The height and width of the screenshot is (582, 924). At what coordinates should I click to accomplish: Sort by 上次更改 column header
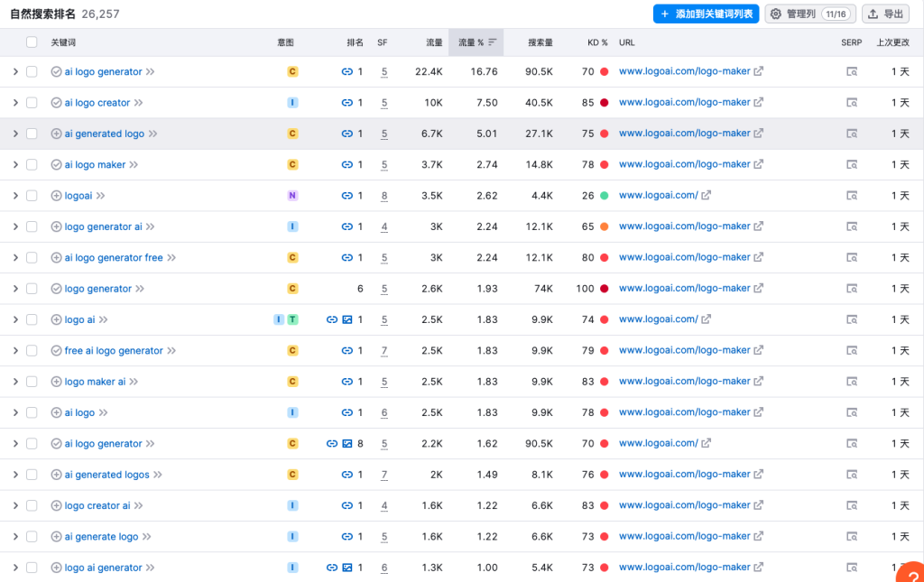coord(892,42)
